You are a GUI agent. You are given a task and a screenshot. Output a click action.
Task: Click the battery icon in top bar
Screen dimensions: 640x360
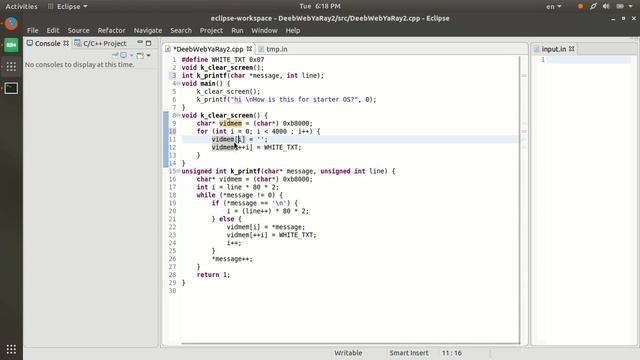tap(620, 6)
